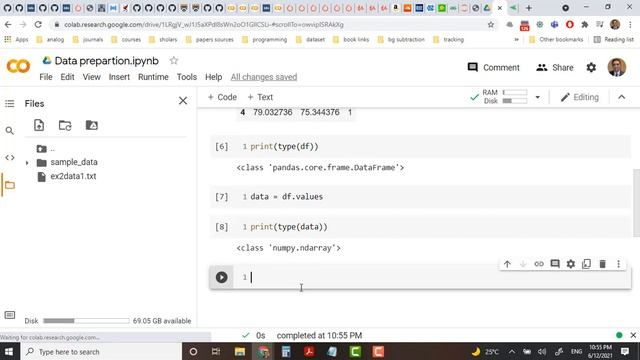Upload file to session storage

tap(39, 125)
